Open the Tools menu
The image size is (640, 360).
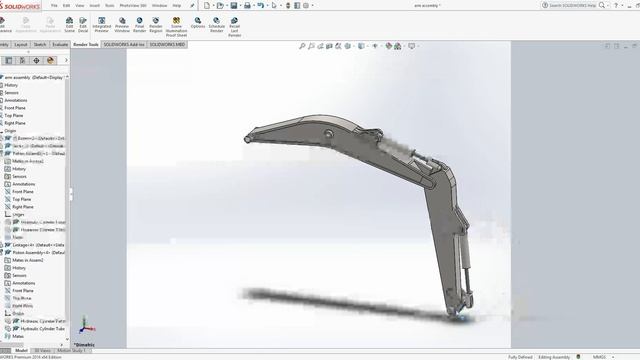pos(110,6)
